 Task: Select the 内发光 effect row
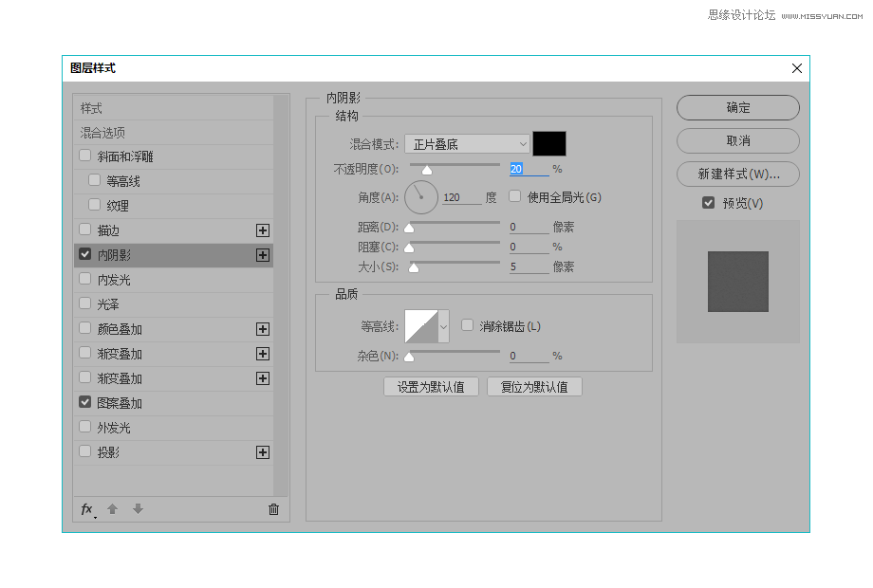tap(173, 280)
